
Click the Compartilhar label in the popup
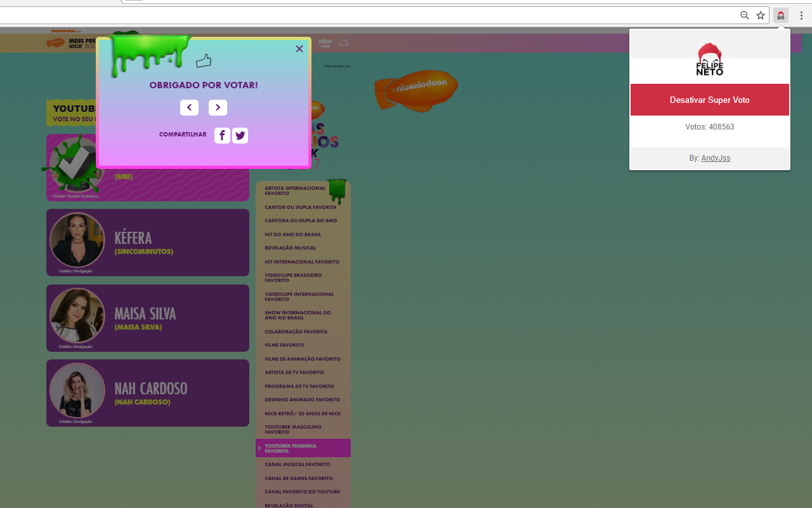183,135
